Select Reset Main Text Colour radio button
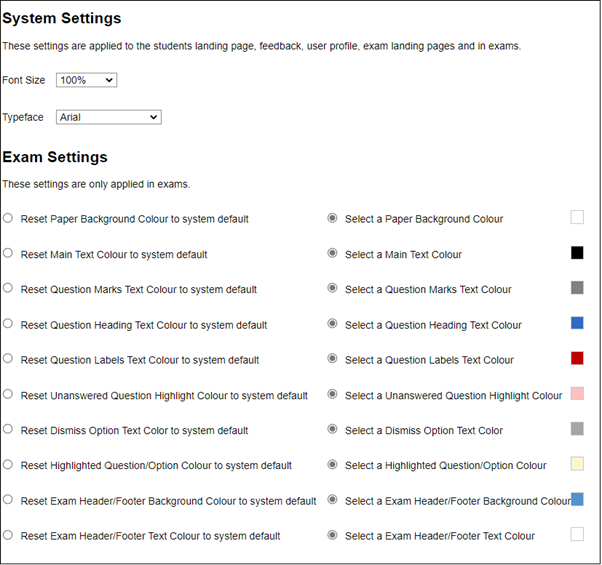 [x=8, y=253]
